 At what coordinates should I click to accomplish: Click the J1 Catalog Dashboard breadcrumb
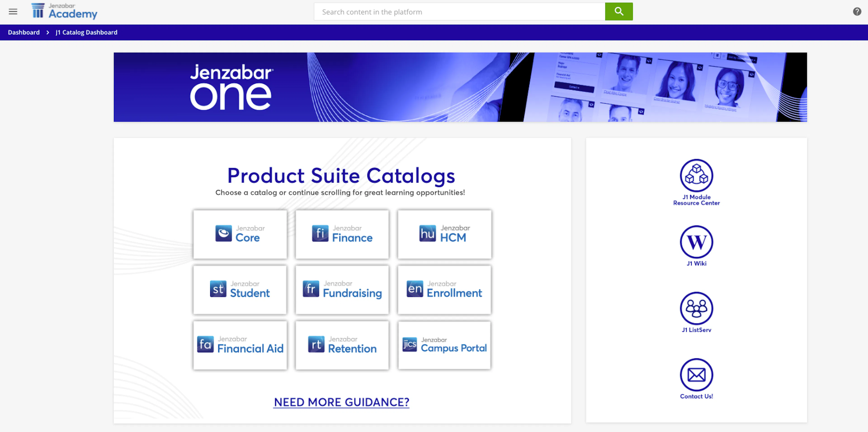87,32
